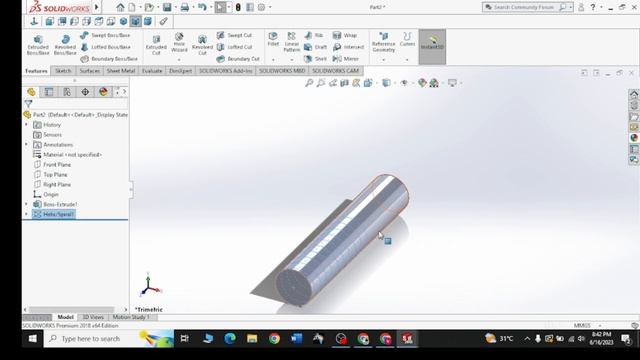Expand the Boss-Extrude1 feature node

pyautogui.click(x=27, y=204)
